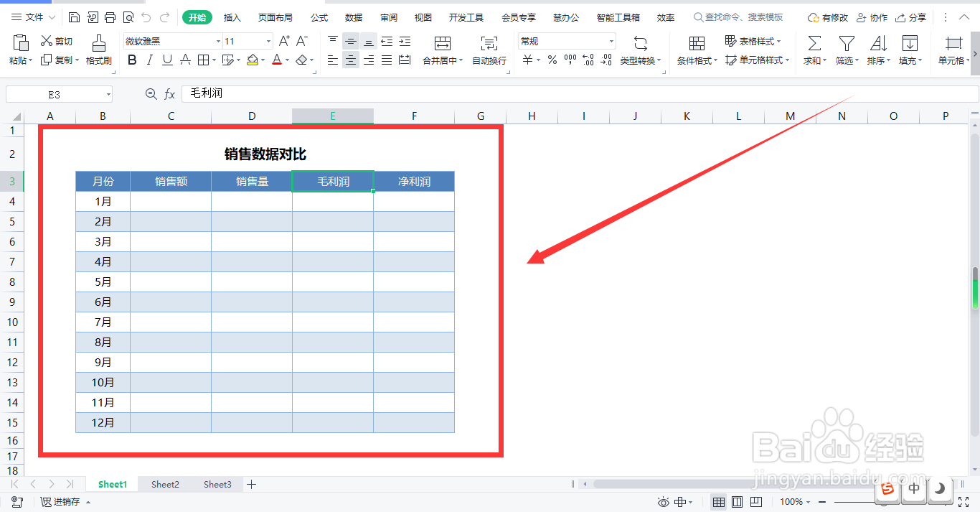Open the Filter (筛选) icon
The image size is (980, 512).
point(846,50)
